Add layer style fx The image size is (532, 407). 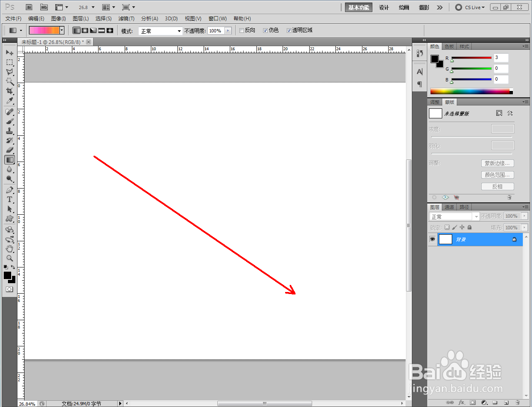(461, 402)
